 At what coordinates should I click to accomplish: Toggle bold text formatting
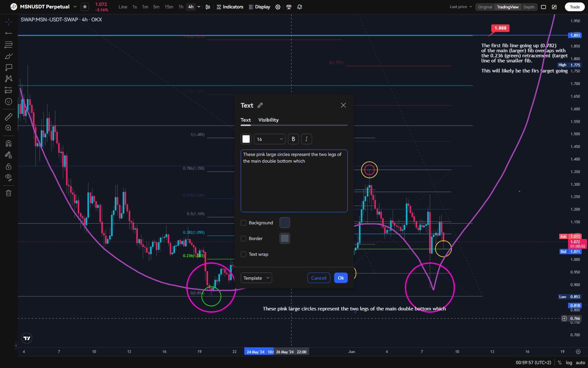[x=293, y=139]
